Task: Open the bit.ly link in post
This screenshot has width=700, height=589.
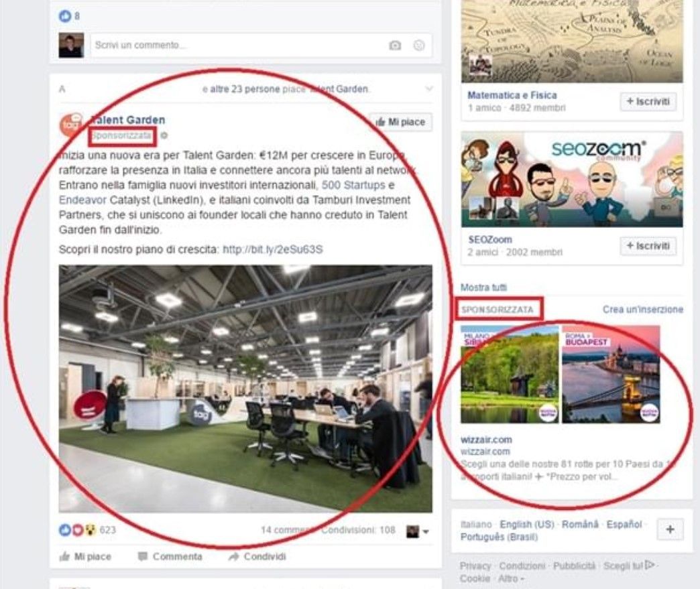Action: tap(272, 249)
